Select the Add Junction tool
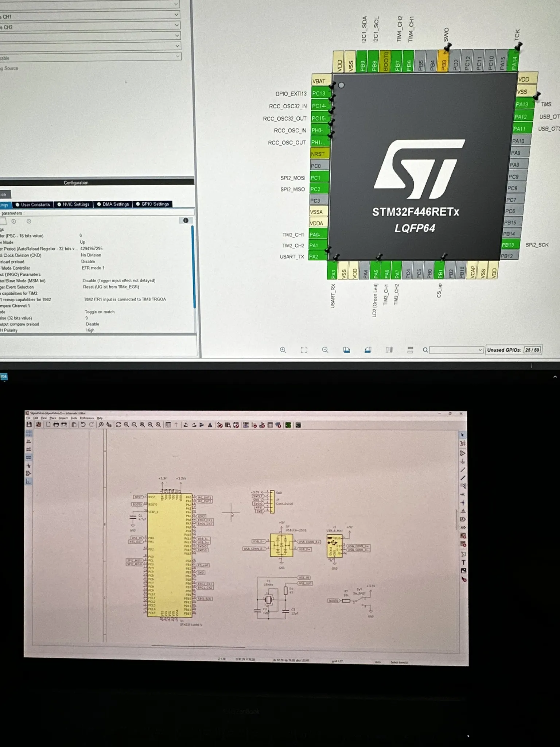Image resolution: width=560 pixels, height=747 pixels. point(463,502)
